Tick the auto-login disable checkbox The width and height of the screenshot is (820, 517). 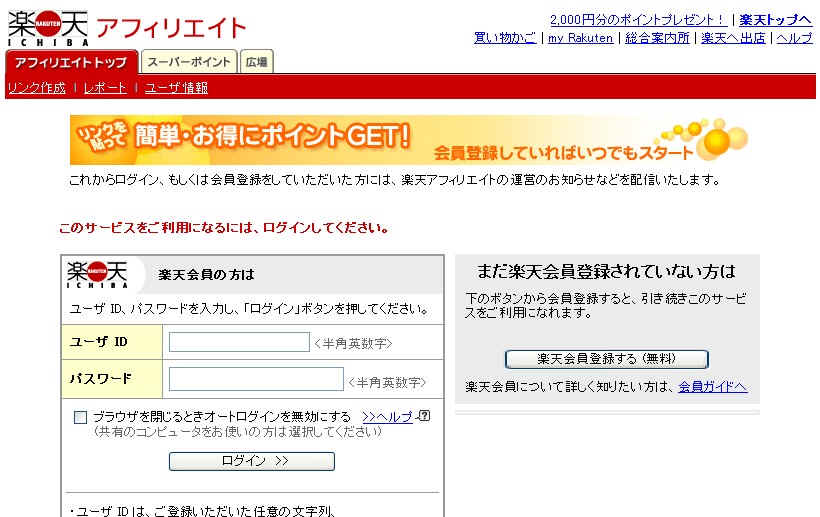[x=81, y=417]
